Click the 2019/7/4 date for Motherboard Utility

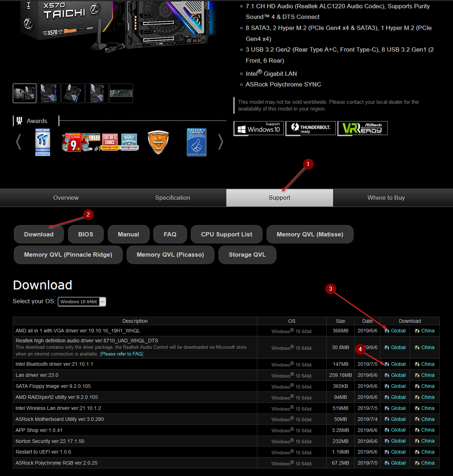click(368, 419)
